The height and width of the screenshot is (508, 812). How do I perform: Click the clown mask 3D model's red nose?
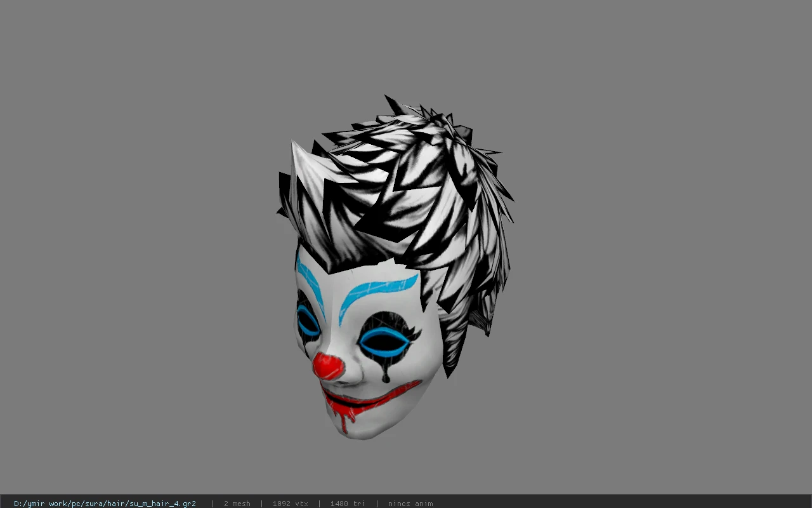328,367
